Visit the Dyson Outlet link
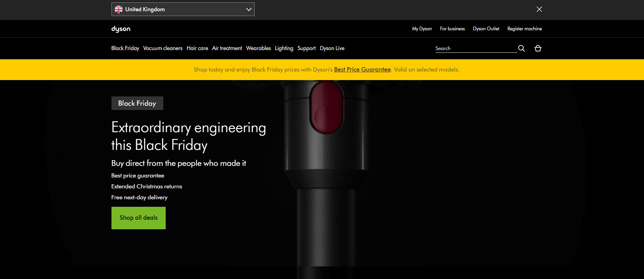 pos(486,29)
